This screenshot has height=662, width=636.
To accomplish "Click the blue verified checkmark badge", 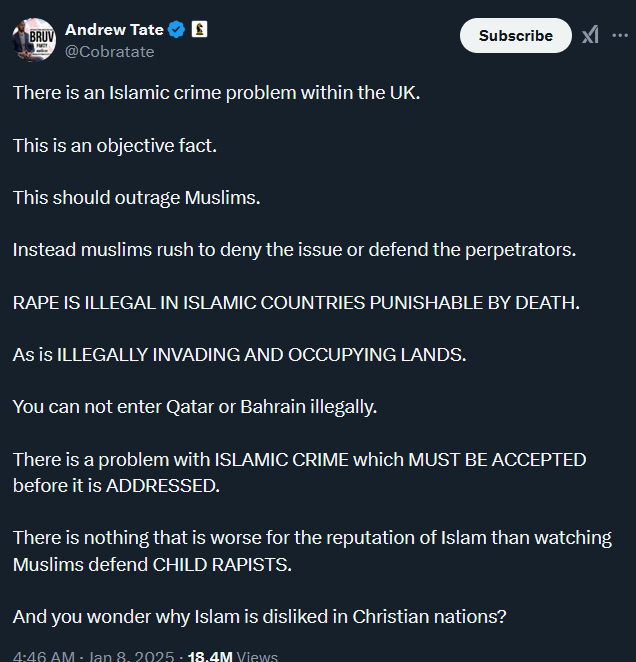I will (x=177, y=30).
